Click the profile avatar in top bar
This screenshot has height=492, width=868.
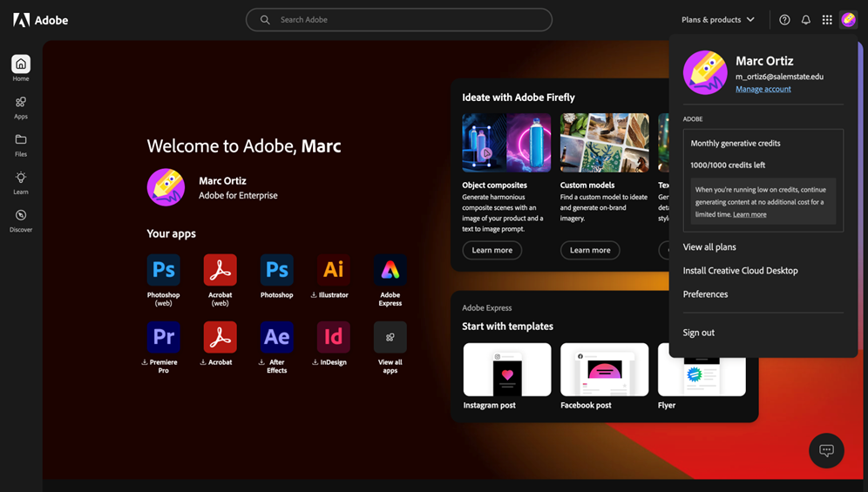(848, 20)
